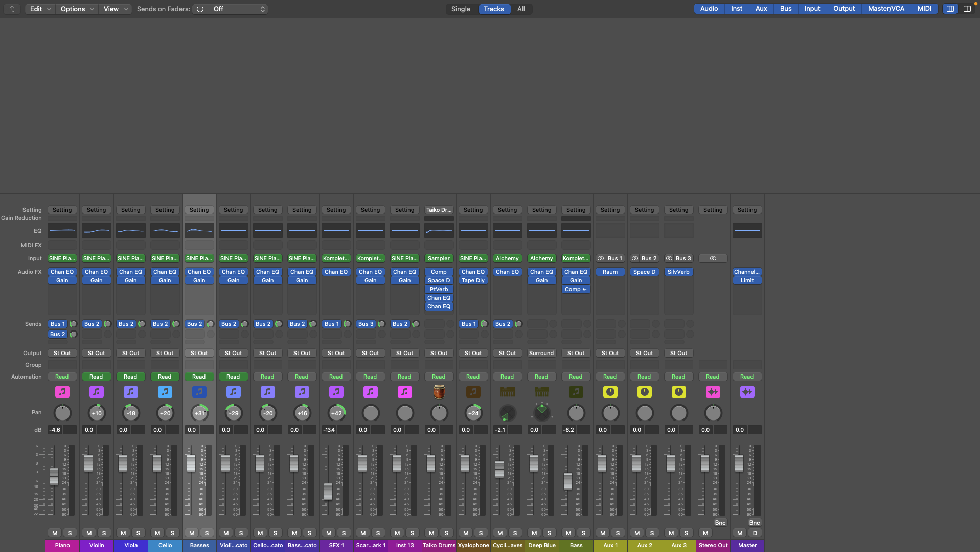Screen dimensions: 980x552
Task: Open the View dropdown menu
Action: (x=115, y=9)
